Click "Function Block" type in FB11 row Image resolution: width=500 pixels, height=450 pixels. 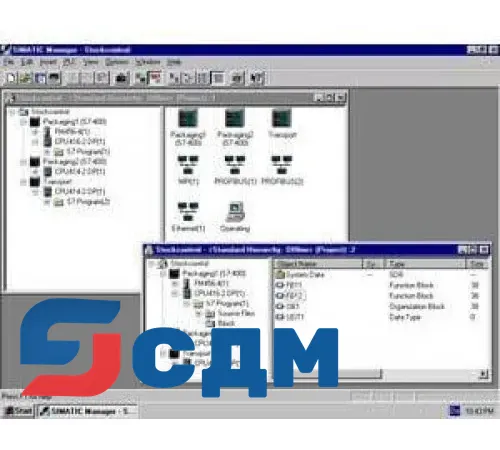(411, 285)
